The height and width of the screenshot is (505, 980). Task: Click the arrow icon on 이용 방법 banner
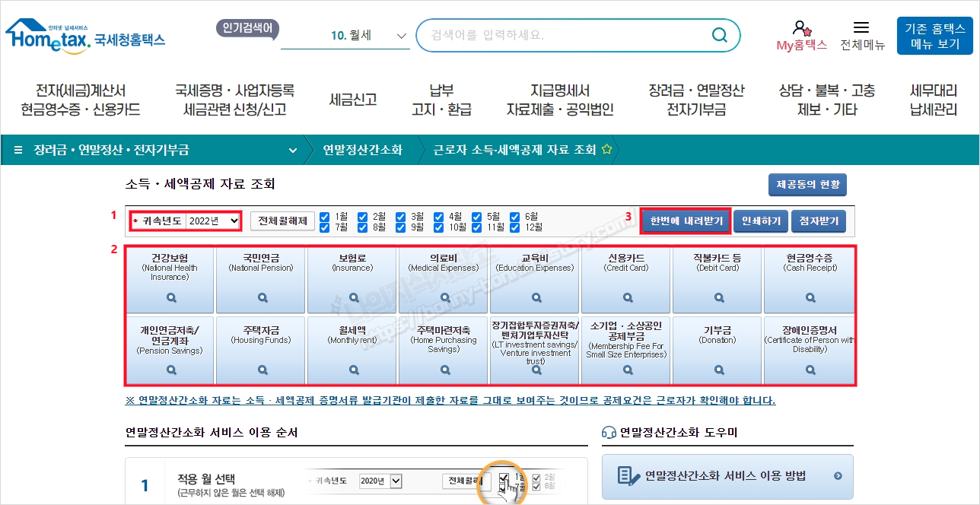(838, 476)
